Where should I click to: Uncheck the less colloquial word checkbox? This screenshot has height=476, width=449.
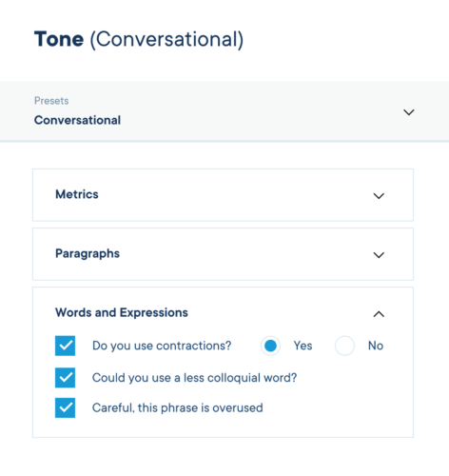click(x=65, y=378)
